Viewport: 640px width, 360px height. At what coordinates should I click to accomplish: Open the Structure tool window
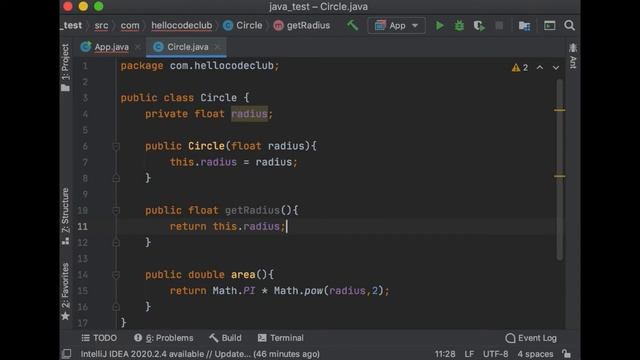point(65,216)
